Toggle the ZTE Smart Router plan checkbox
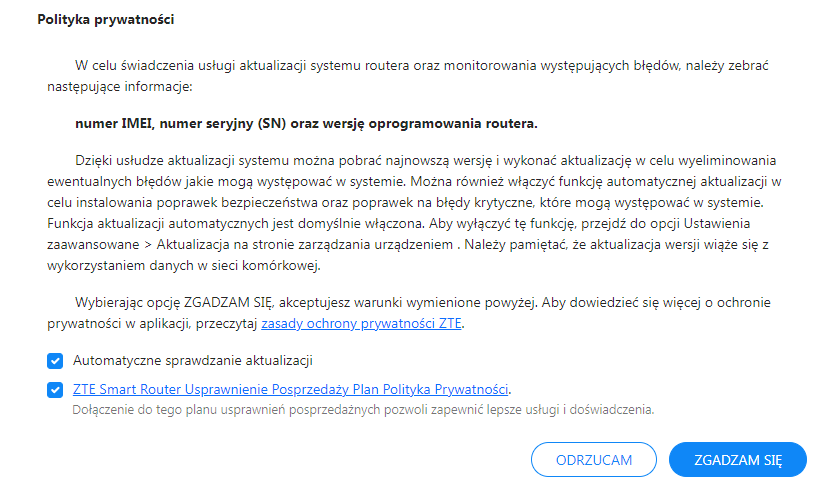 [55, 390]
